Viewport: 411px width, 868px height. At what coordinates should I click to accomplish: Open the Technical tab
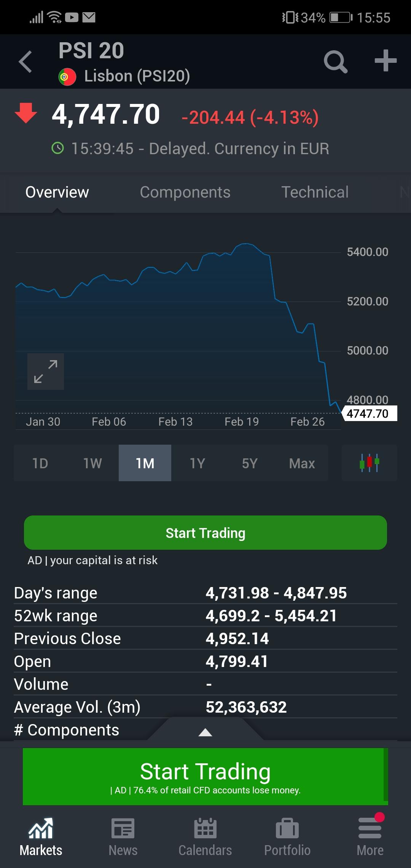pyautogui.click(x=315, y=192)
